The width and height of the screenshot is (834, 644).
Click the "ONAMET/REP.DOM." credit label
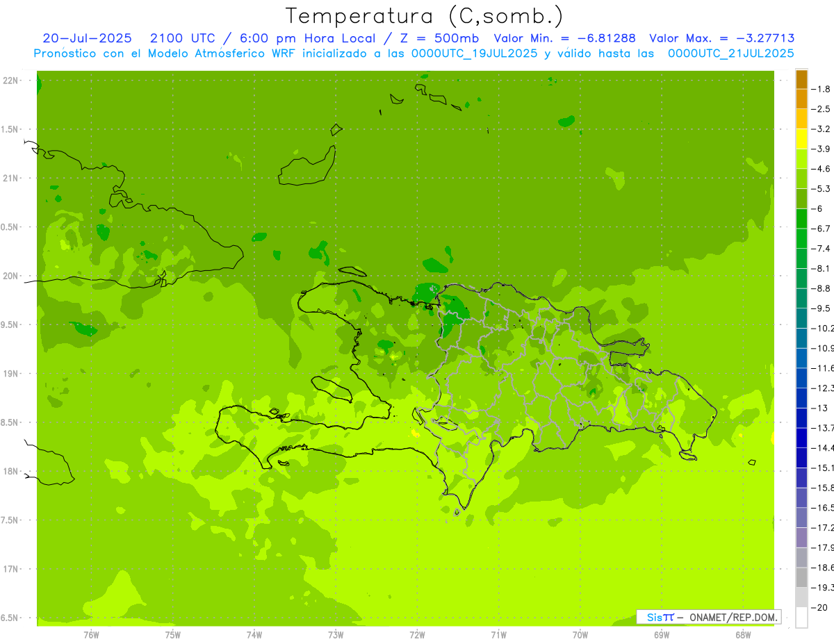734,617
